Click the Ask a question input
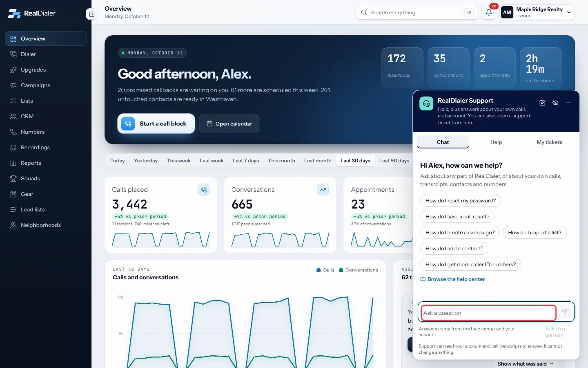 [x=488, y=313]
